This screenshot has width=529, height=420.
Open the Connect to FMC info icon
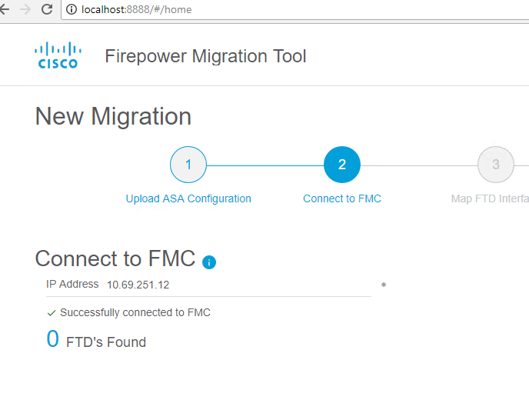pos(209,262)
